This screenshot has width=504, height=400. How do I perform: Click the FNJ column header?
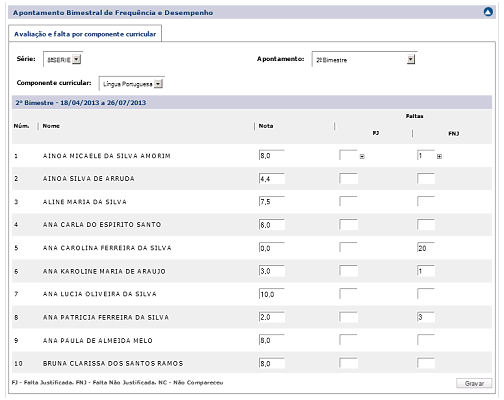click(x=453, y=134)
